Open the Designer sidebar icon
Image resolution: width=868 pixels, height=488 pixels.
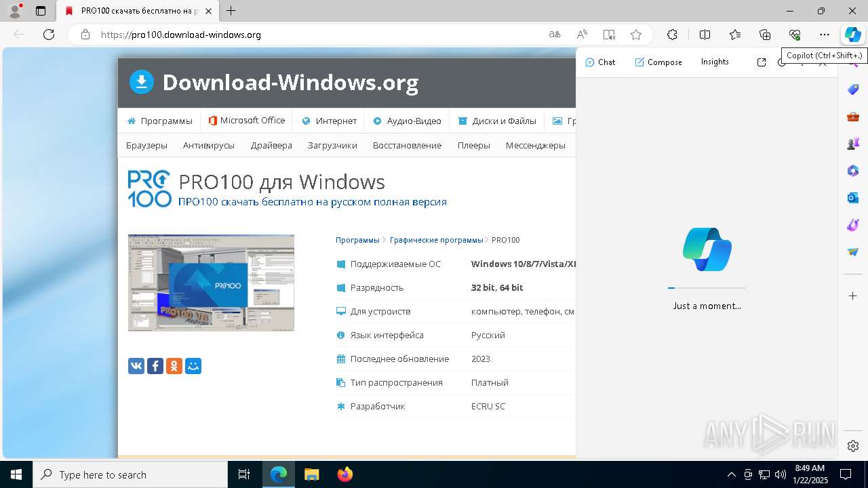853,225
